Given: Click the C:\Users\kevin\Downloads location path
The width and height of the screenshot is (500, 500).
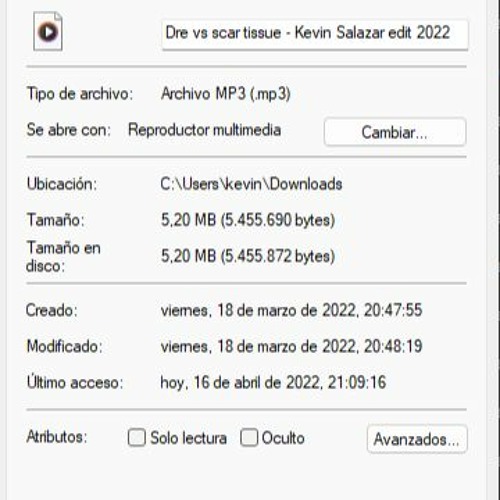Looking at the screenshot, I should tap(251, 184).
